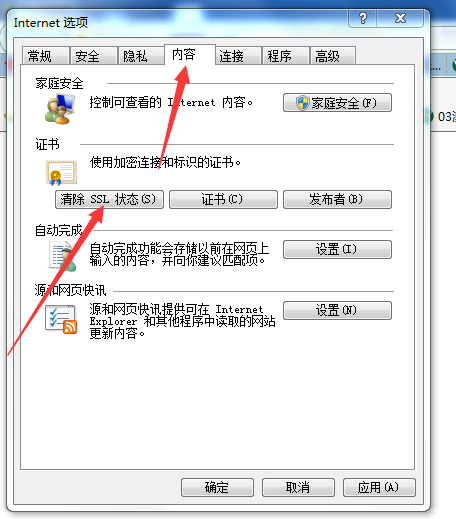Screen dimensions: 456x519
Task: Switch to the 常规 tab
Action: 46,56
